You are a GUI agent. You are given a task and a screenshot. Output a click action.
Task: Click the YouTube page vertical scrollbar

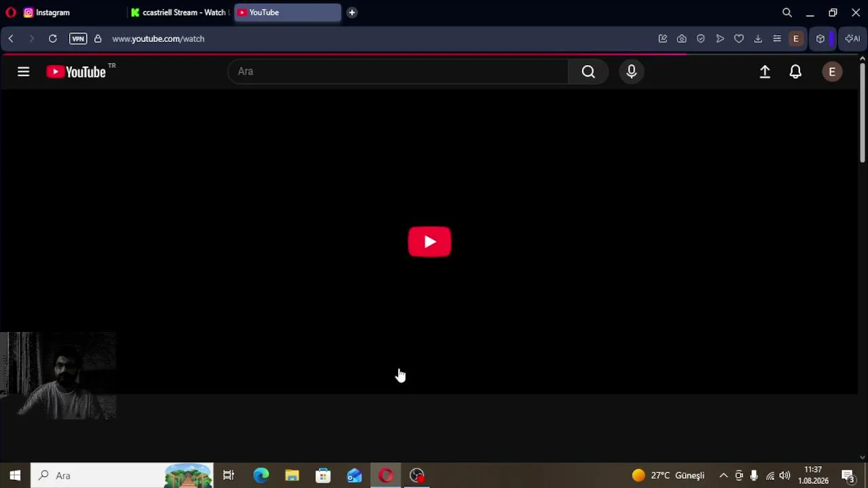862,112
